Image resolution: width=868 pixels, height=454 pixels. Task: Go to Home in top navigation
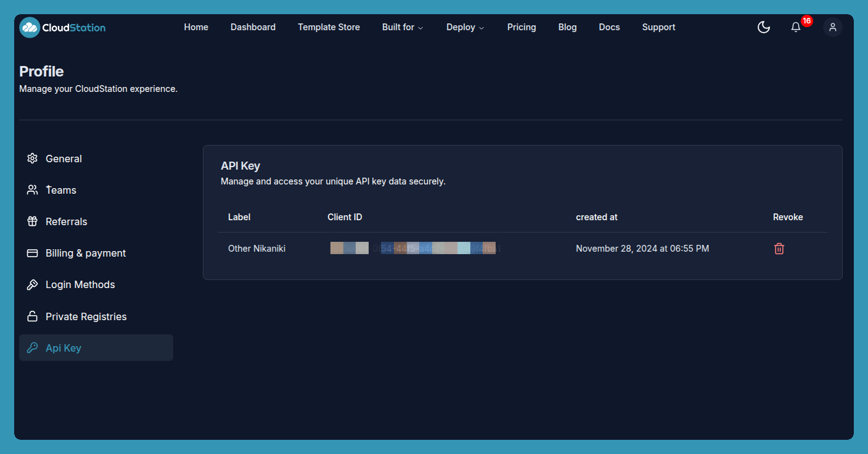click(196, 27)
